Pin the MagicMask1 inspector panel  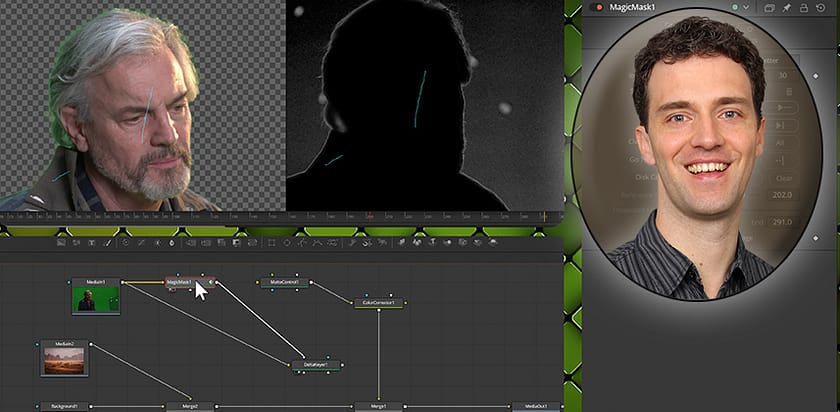coord(786,8)
